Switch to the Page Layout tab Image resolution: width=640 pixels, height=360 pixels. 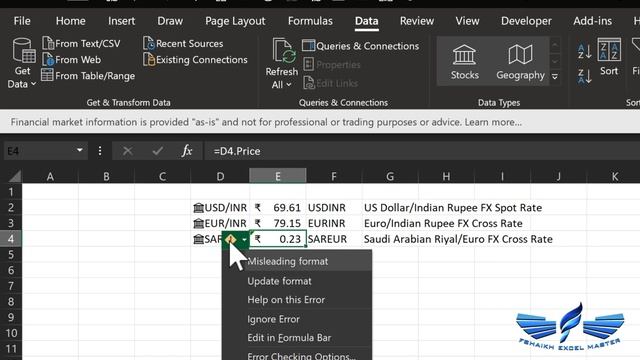235,21
